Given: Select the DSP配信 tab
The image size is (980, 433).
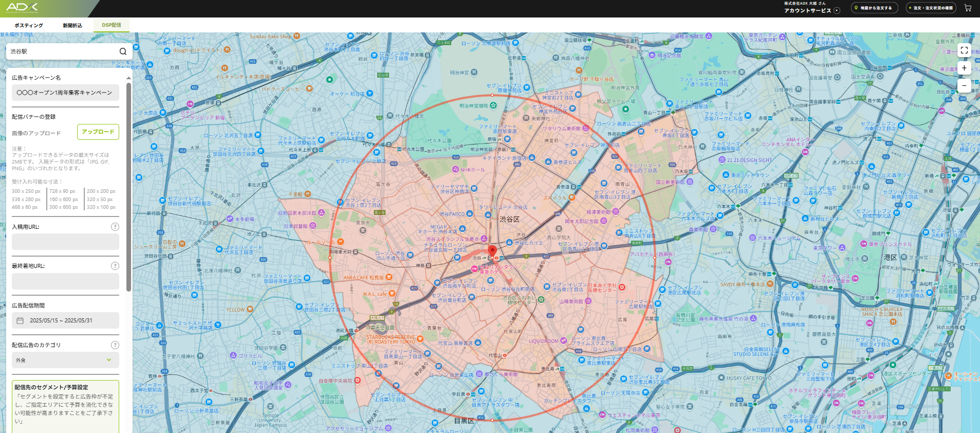Looking at the screenshot, I should tap(112, 25).
